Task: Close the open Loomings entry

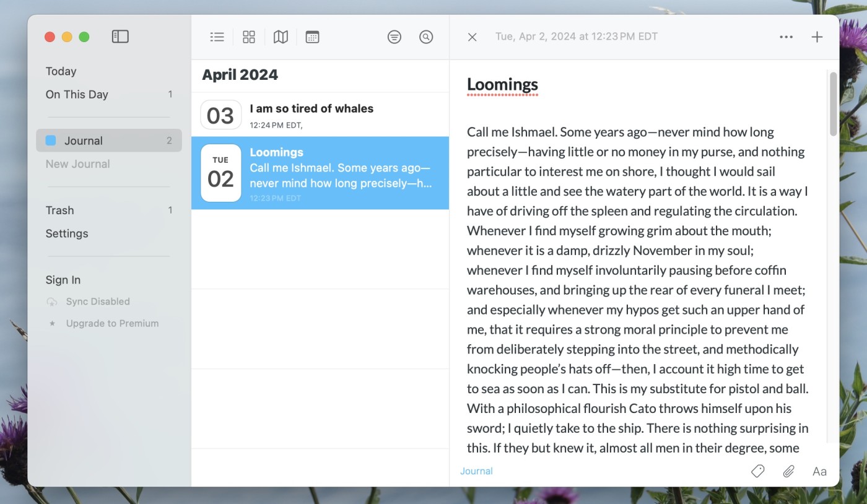Action: (472, 37)
